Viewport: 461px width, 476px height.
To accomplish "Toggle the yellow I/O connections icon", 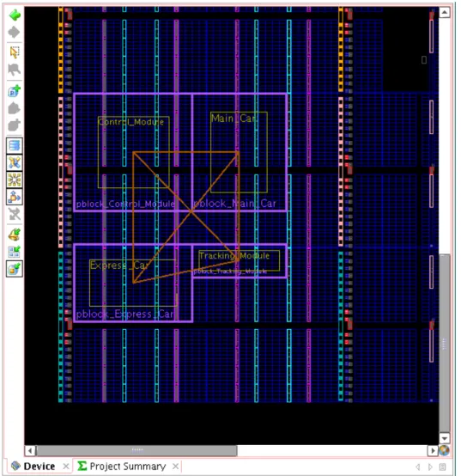I will [15, 180].
